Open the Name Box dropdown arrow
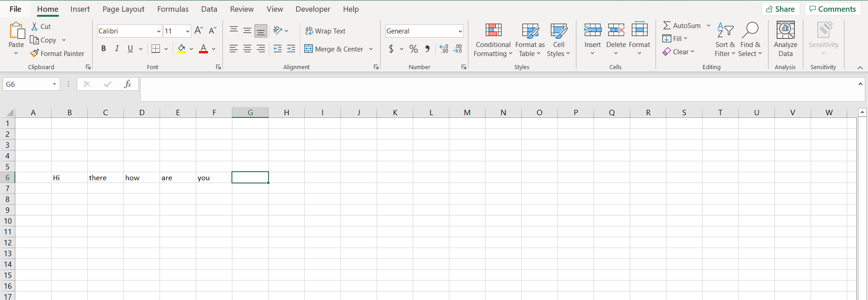Screen dimensions: 868x300 click(x=54, y=84)
